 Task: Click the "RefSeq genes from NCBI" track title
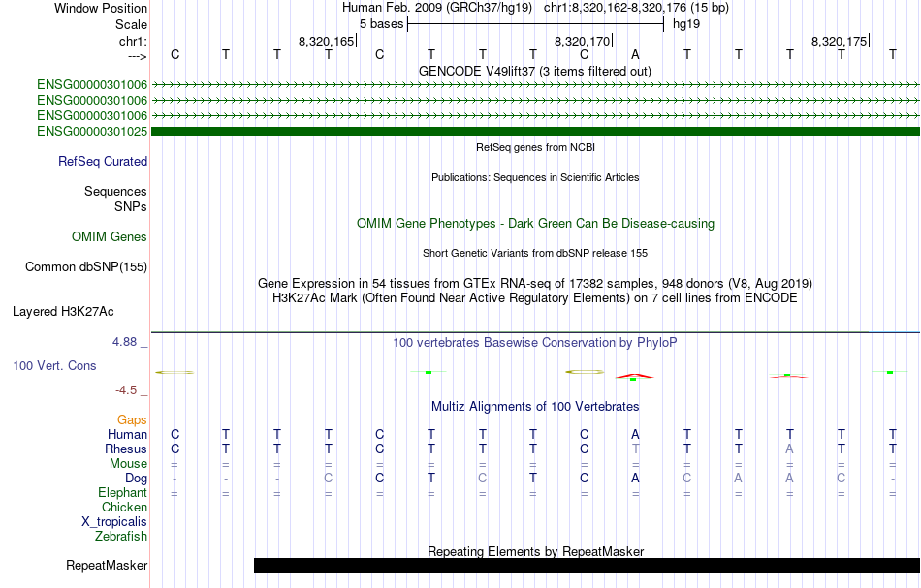[x=536, y=147]
